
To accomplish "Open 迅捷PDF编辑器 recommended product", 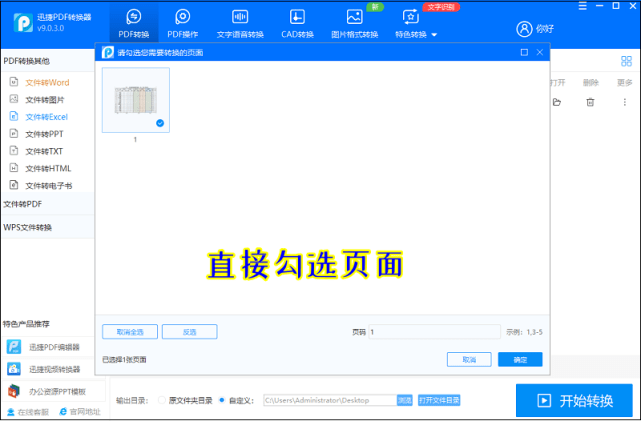I will click(54, 347).
